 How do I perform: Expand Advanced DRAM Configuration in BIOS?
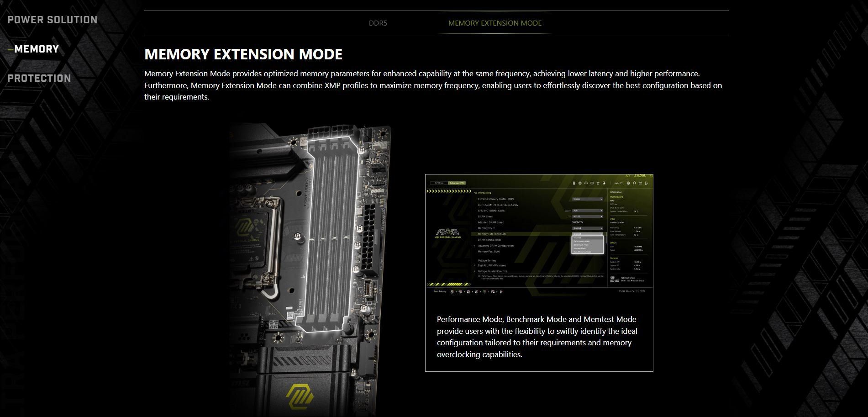click(x=494, y=246)
